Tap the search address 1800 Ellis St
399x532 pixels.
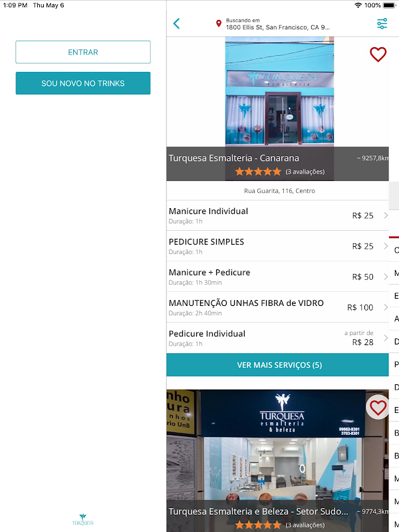click(277, 27)
